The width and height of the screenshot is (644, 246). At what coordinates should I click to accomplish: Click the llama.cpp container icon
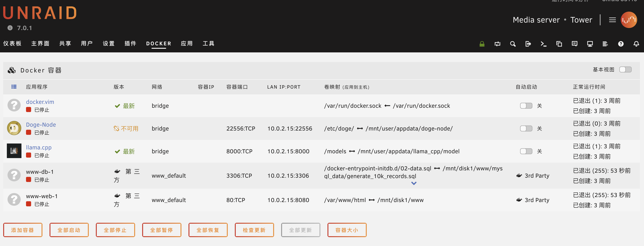pos(14,151)
